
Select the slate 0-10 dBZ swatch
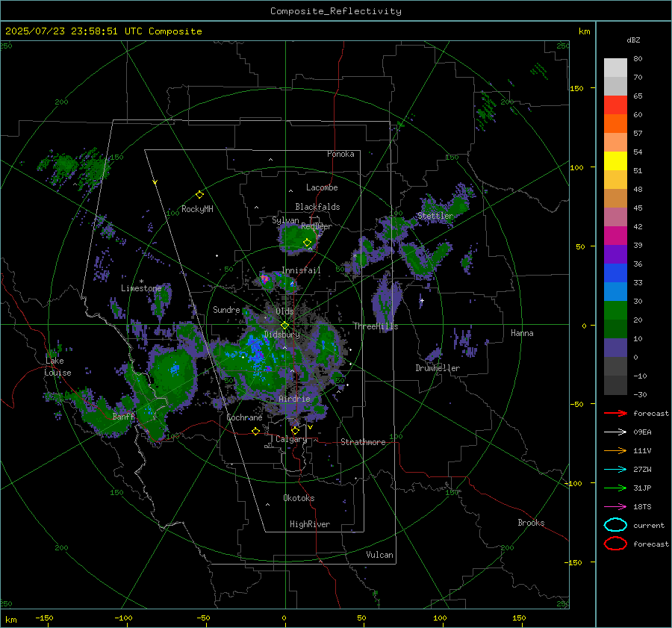[x=615, y=348]
